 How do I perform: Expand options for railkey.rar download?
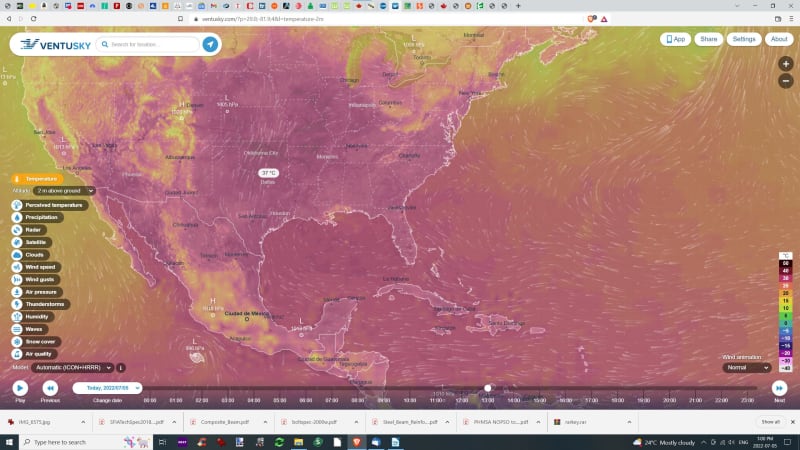(629, 422)
